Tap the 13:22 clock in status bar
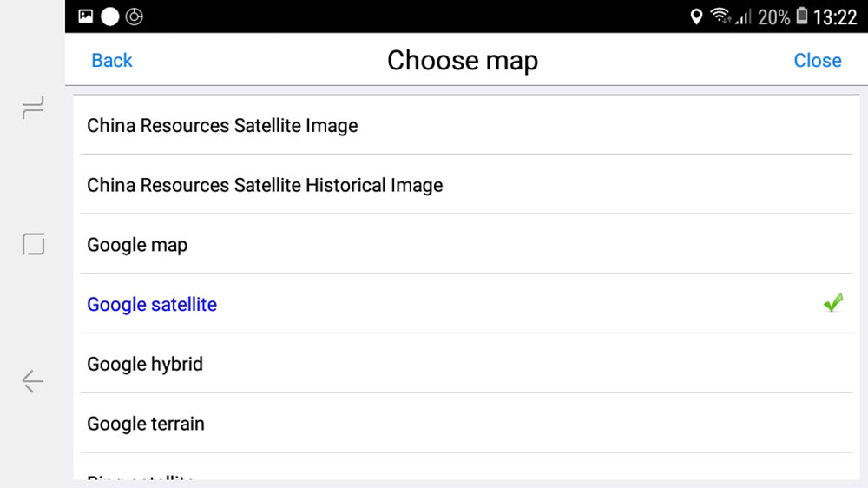Screen dimensions: 868x488 [x=835, y=16]
